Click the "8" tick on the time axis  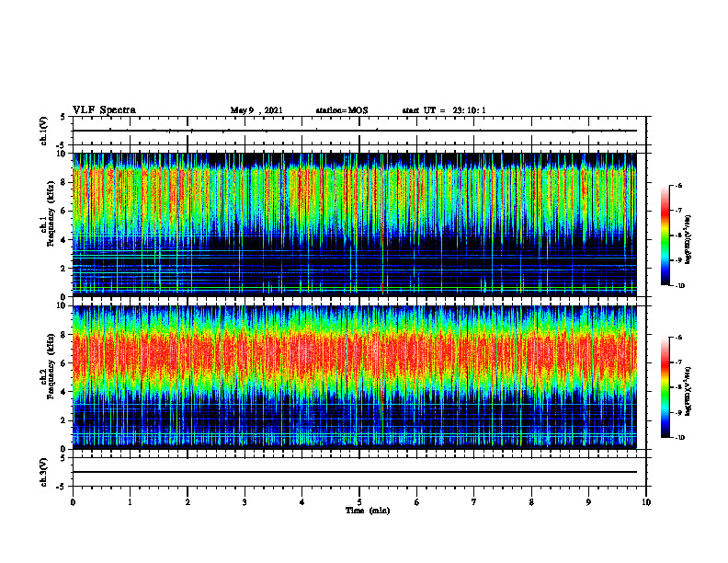(x=531, y=502)
